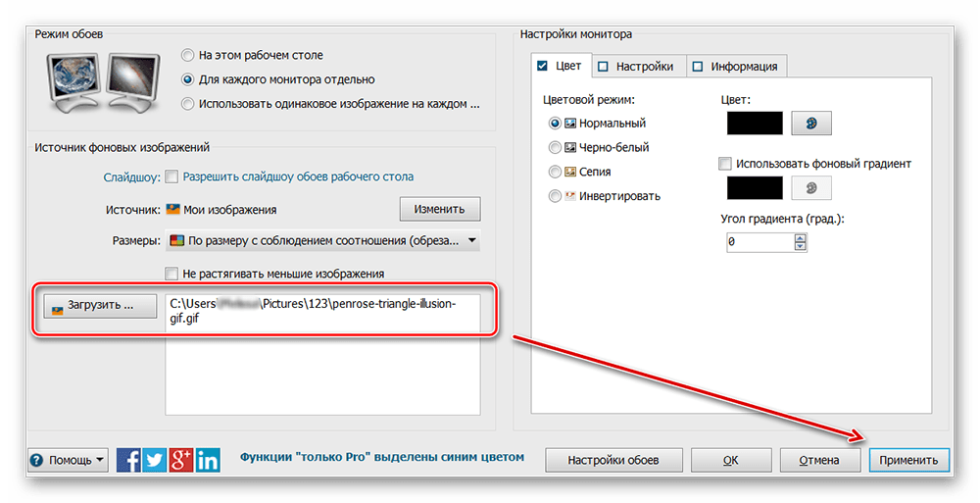Enable Использовать фоновый градиент checkbox

pos(725,164)
